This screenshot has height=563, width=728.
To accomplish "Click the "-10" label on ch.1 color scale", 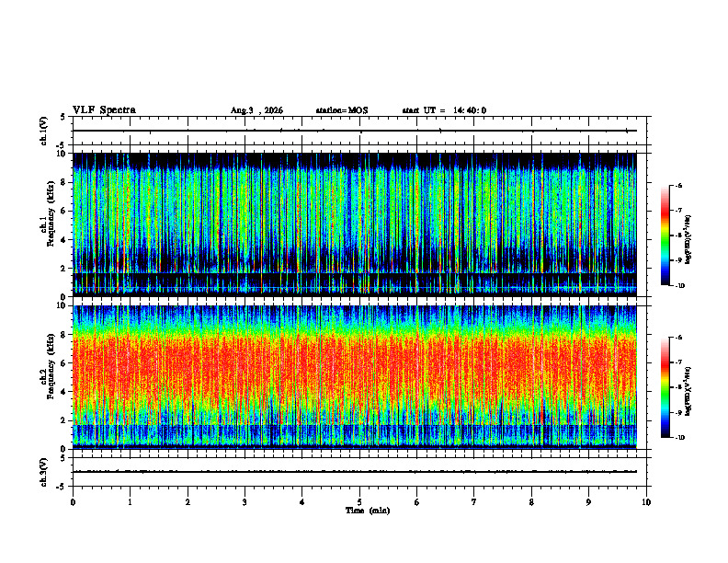I will [x=679, y=286].
